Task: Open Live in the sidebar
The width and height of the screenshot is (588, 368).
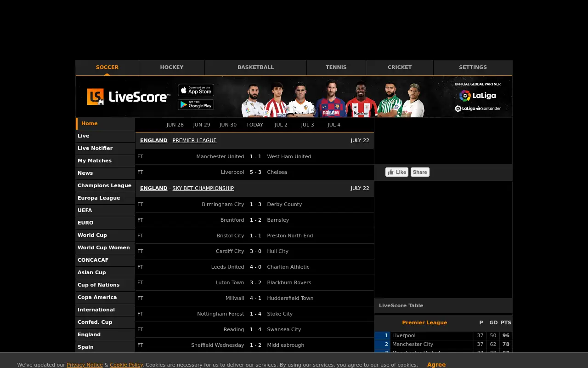Action: click(x=105, y=136)
